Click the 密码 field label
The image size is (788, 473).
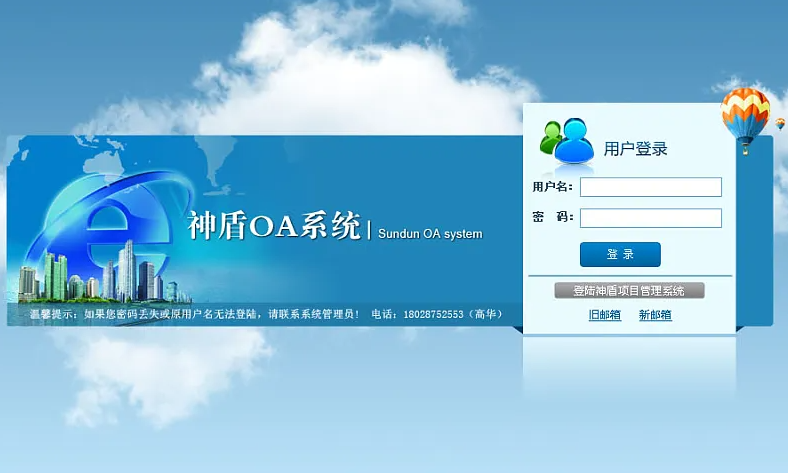point(552,217)
